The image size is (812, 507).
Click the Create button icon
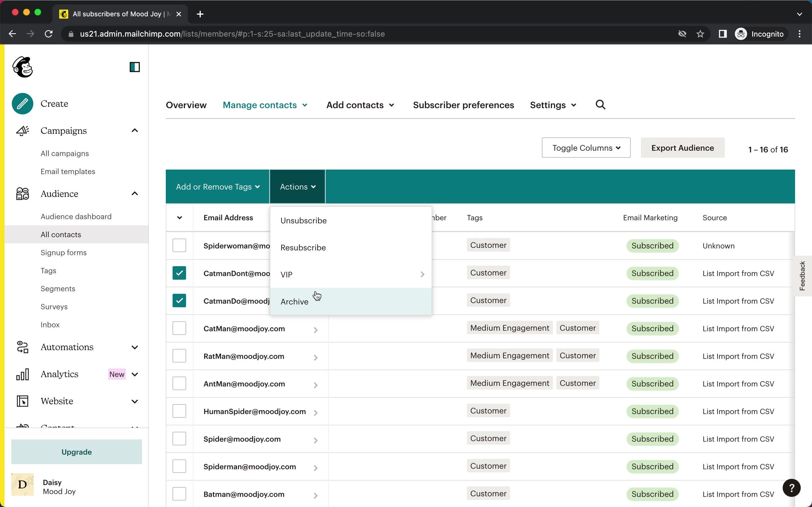pyautogui.click(x=23, y=103)
